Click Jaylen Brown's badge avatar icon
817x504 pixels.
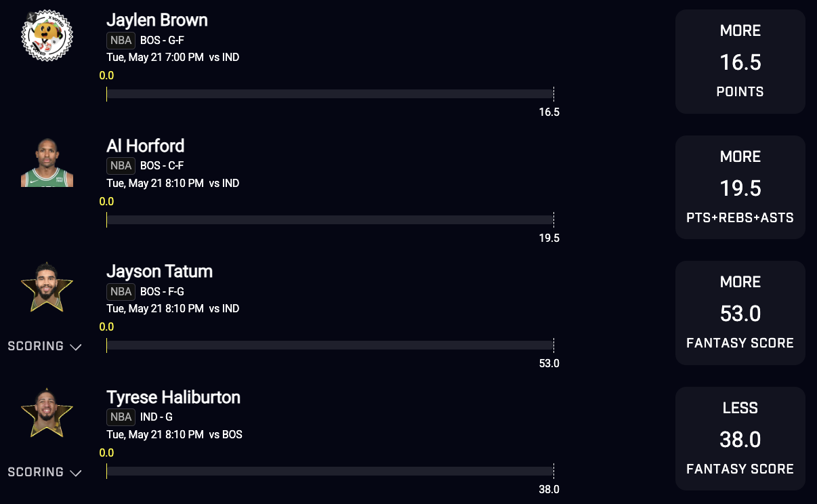click(x=47, y=36)
